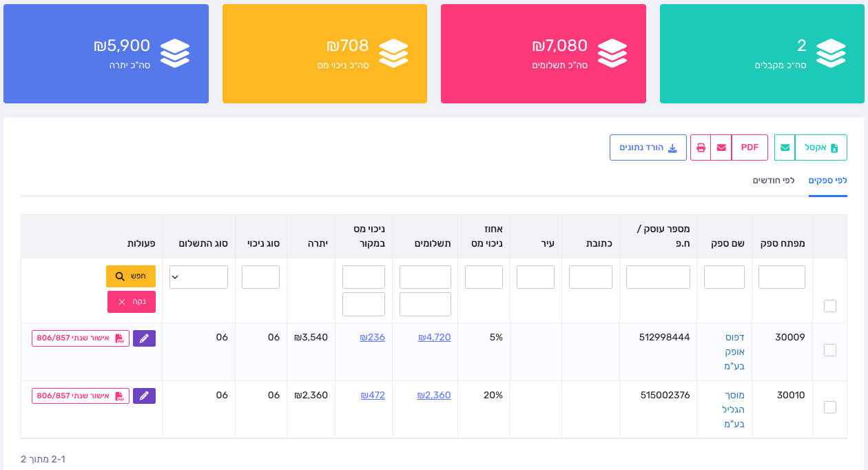Image resolution: width=868 pixels, height=470 pixels.
Task: Click the סוג ניכוי filter input
Action: coord(260,277)
